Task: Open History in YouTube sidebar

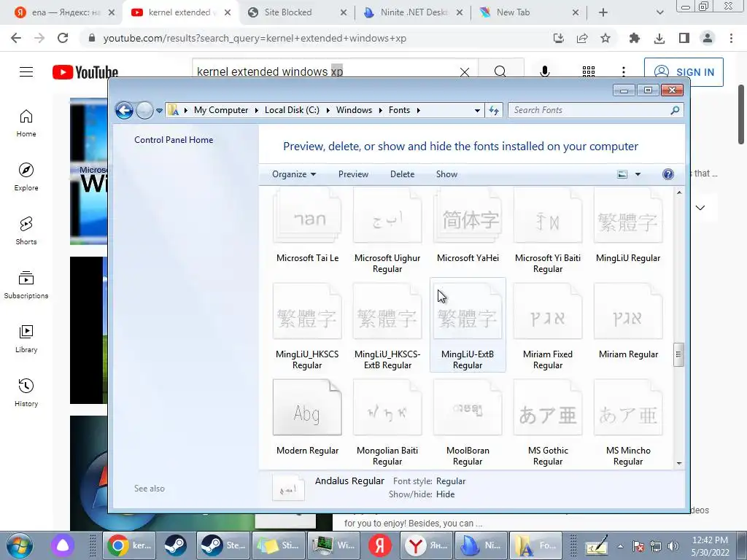Action: [x=26, y=392]
